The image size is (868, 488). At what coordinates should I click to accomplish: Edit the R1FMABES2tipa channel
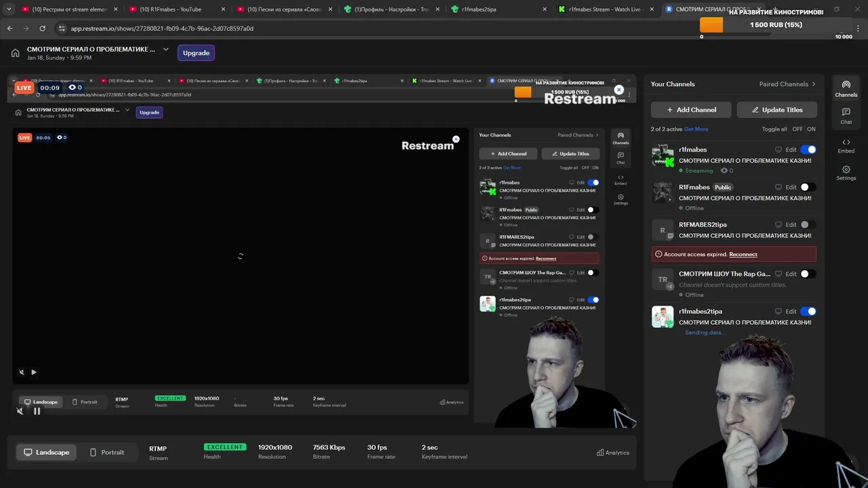[x=791, y=224]
